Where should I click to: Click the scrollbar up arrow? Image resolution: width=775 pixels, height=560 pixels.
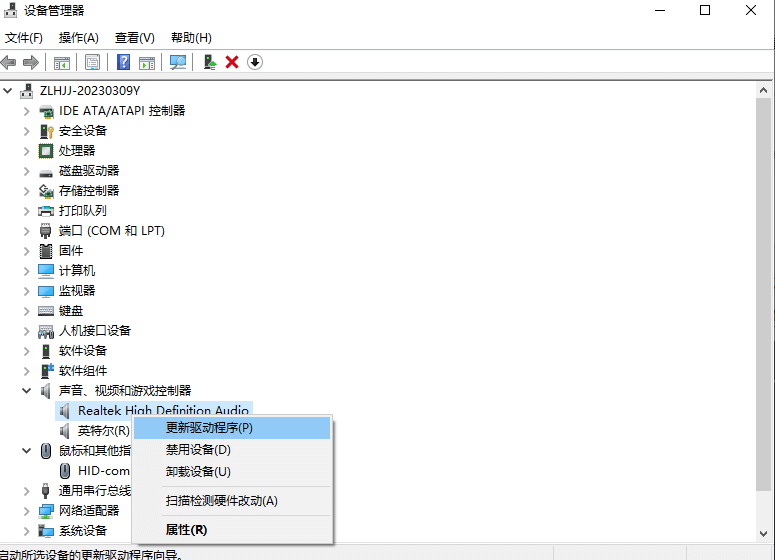tap(764, 90)
